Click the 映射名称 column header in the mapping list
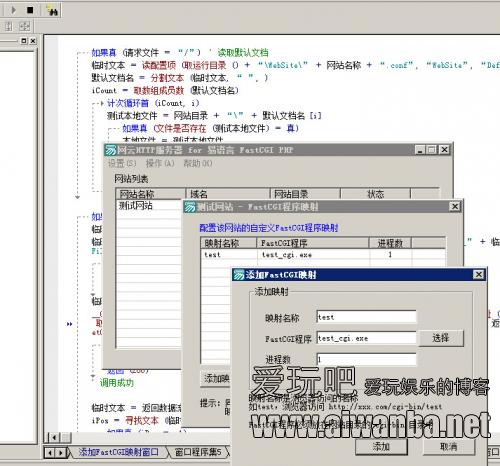 coord(229,243)
